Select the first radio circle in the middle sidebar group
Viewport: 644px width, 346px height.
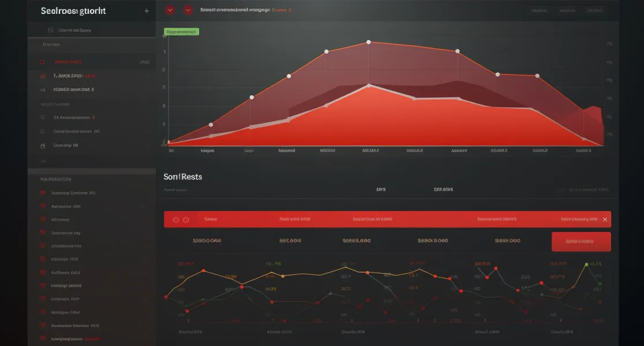coord(43,118)
